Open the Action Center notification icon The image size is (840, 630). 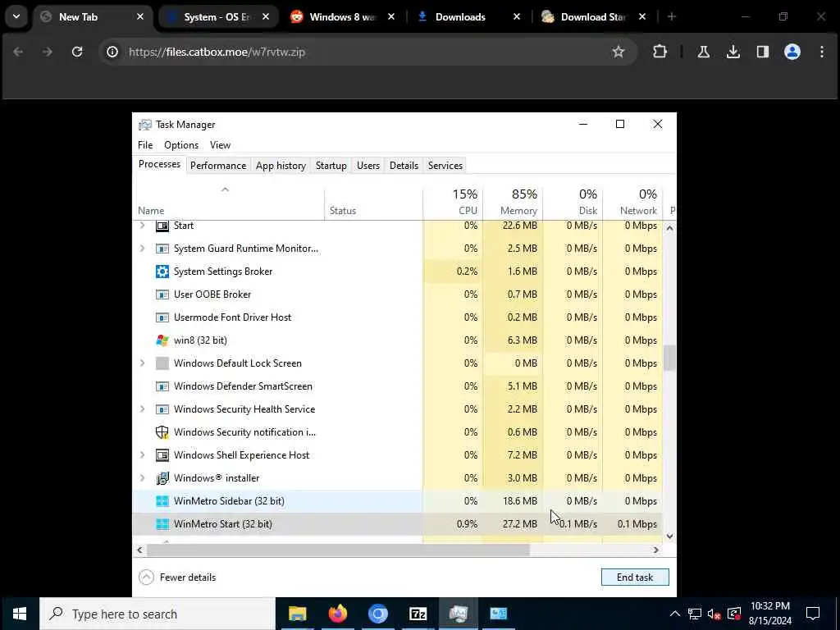click(813, 614)
